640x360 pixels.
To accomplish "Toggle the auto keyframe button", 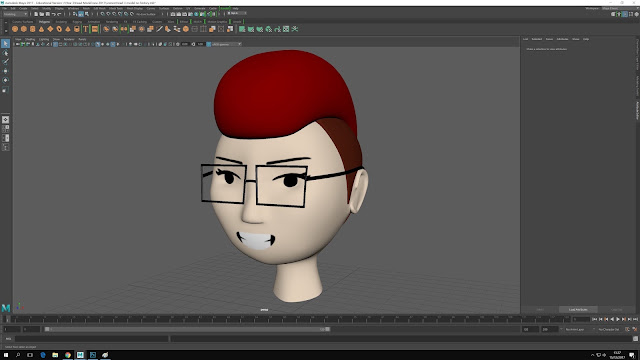I will [628, 329].
